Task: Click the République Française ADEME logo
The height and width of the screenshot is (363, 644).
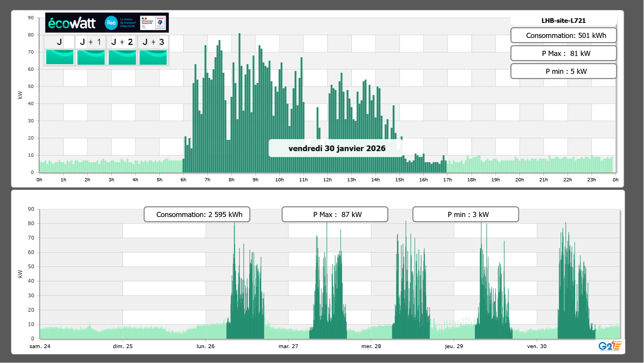Action: (x=153, y=23)
